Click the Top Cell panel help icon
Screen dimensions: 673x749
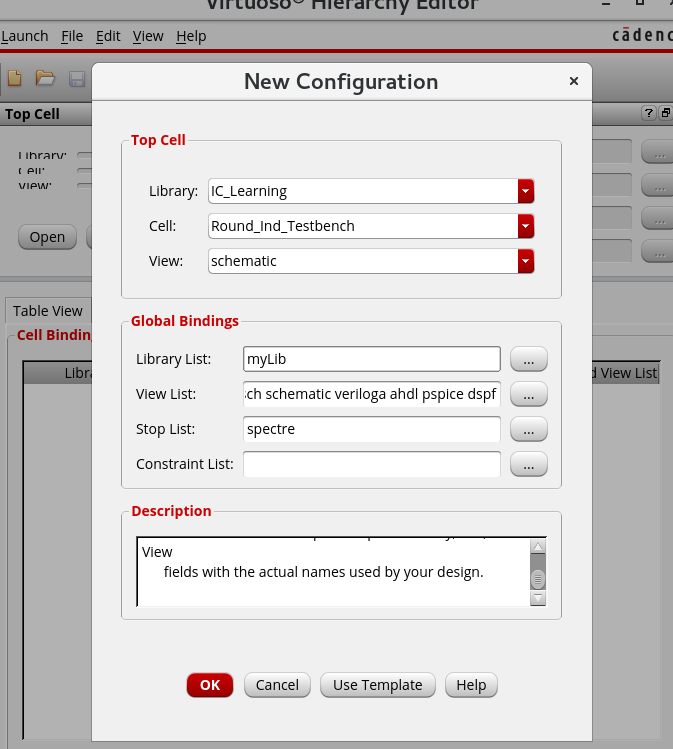[x=648, y=113]
